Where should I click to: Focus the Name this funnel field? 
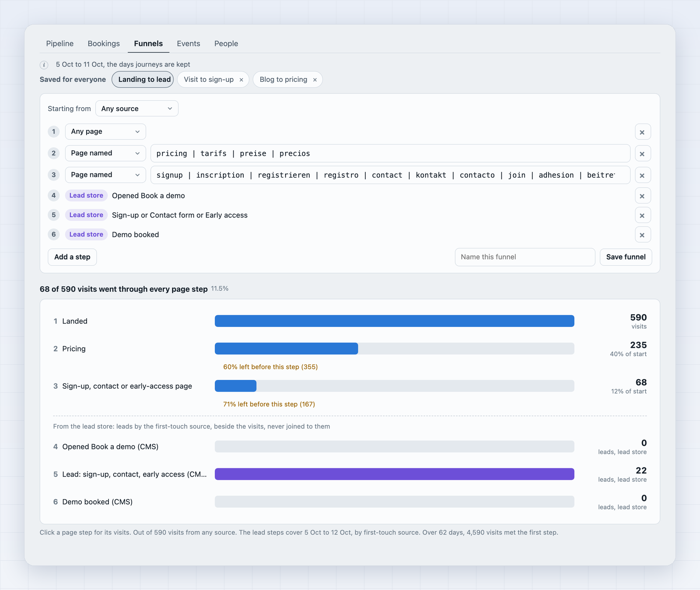click(x=525, y=257)
